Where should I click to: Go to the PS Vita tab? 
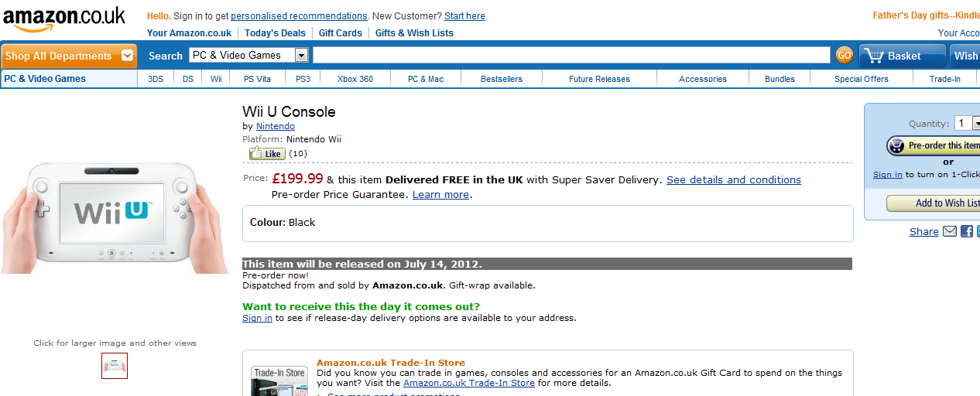[257, 79]
